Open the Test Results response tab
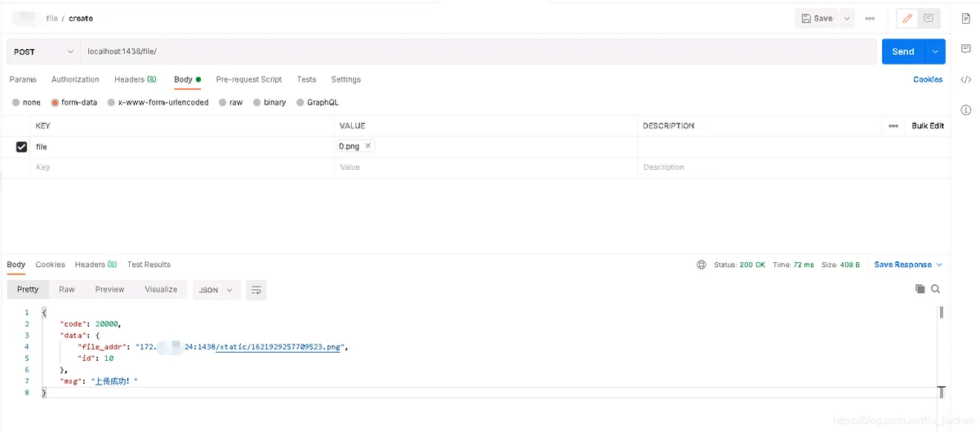 149,265
